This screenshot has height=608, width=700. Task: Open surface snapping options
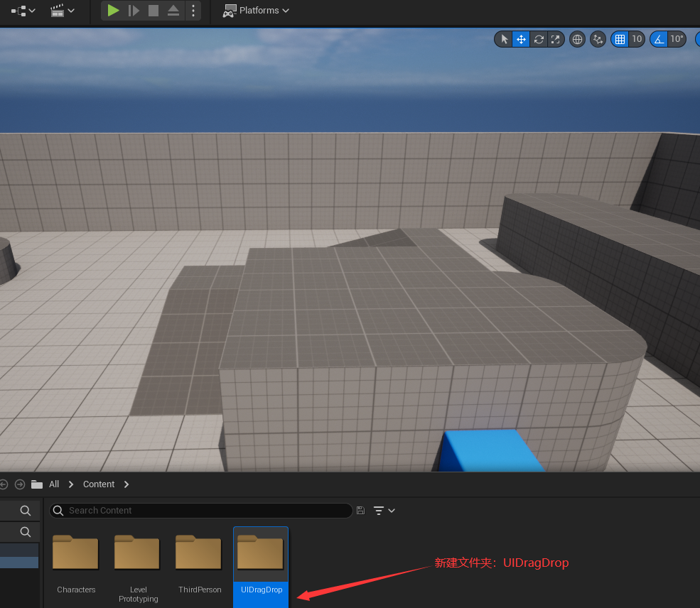(x=598, y=39)
